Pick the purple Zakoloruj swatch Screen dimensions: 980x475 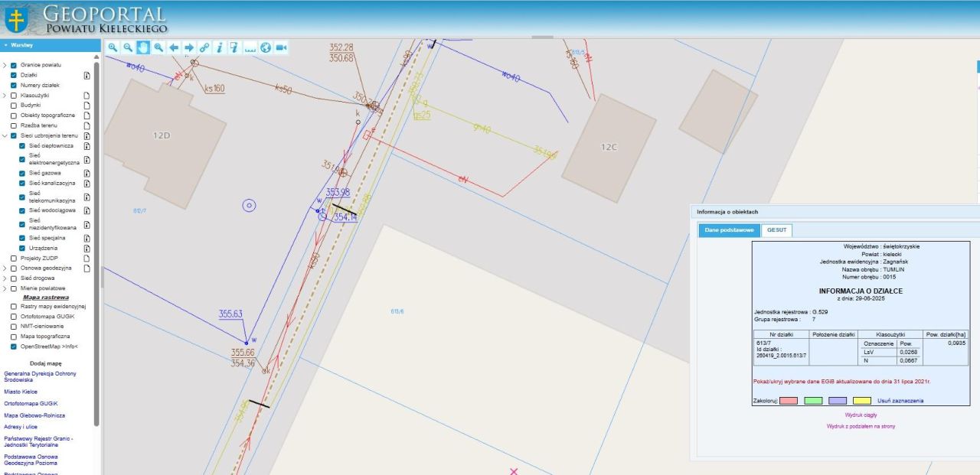[838, 401]
